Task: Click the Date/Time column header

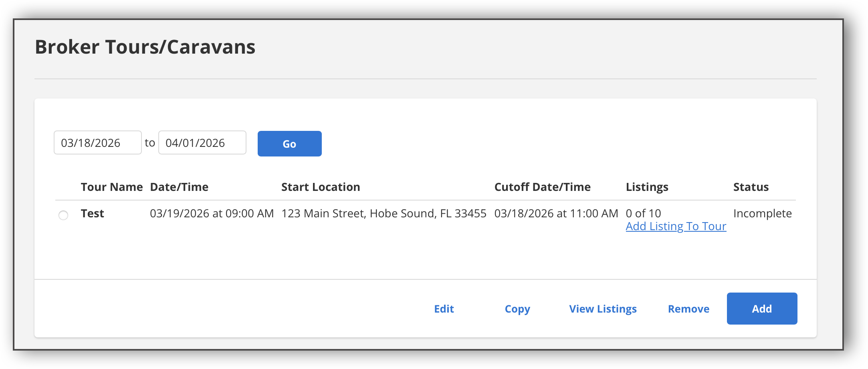Action: (179, 187)
